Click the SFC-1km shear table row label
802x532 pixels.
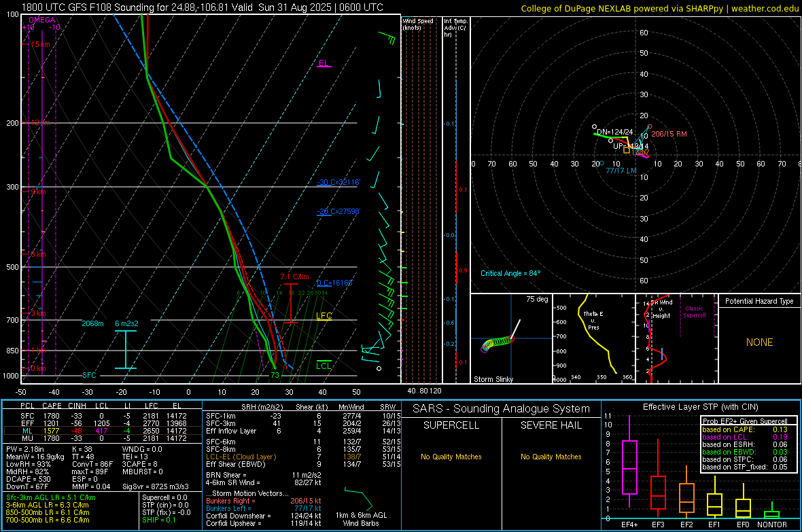point(221,416)
